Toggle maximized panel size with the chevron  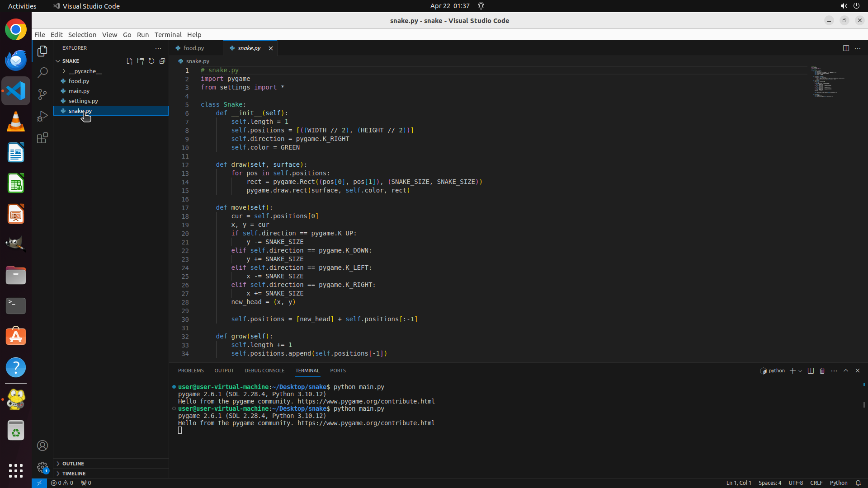coord(846,371)
